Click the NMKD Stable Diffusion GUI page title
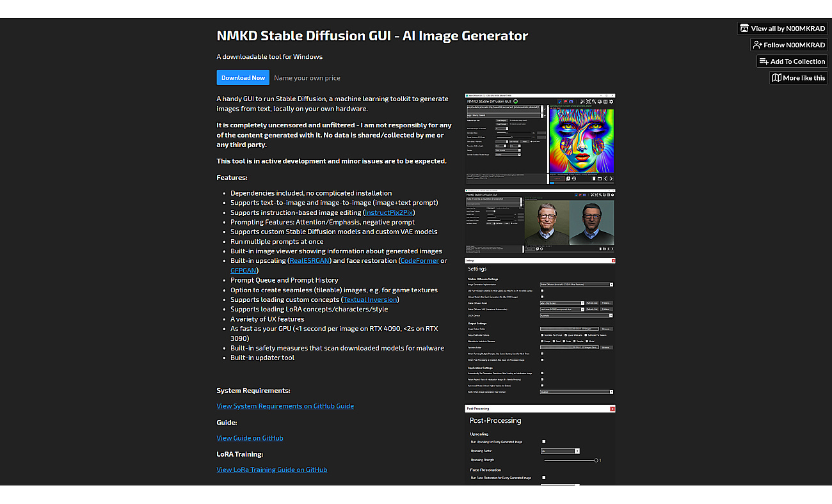The height and width of the screenshot is (504, 832). coord(372,36)
